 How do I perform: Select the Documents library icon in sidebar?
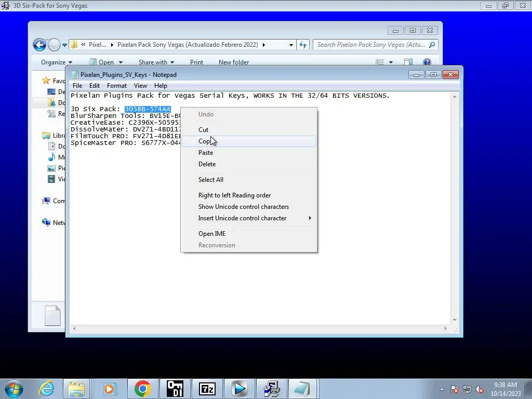(x=51, y=146)
